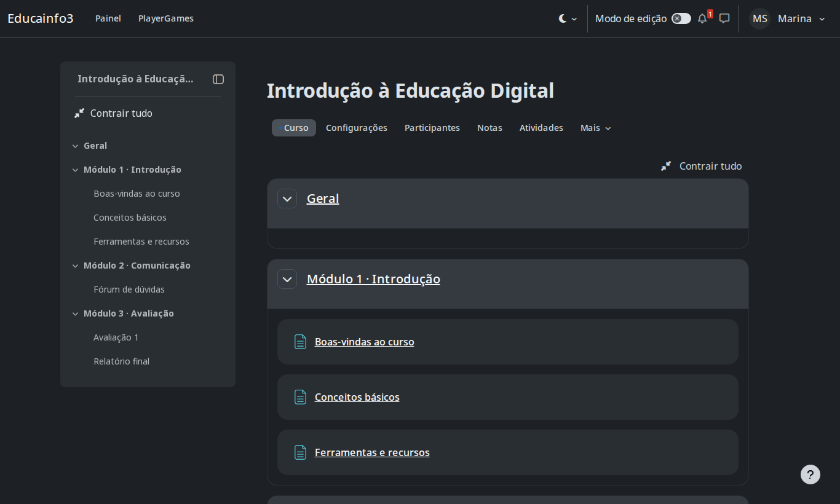Click the page icon for Conceitos básicos
Screen dimensions: 840x504
(x=300, y=397)
